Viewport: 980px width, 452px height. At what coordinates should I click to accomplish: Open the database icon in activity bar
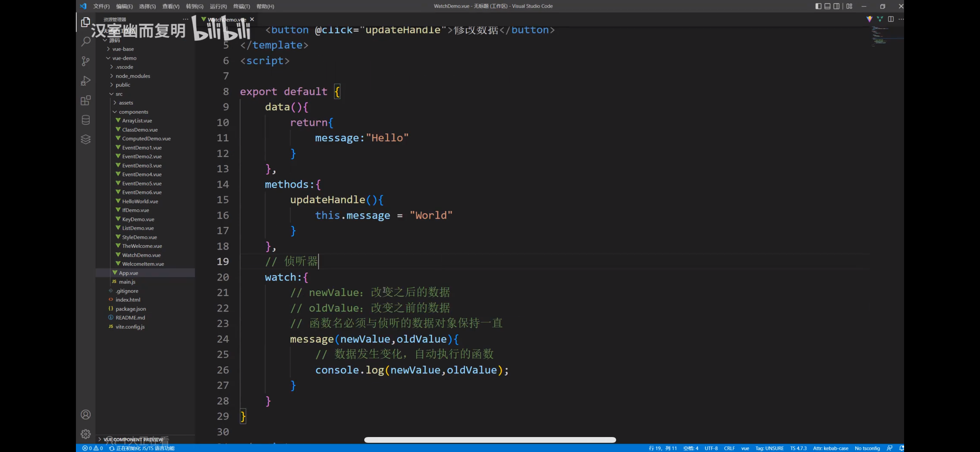click(86, 120)
